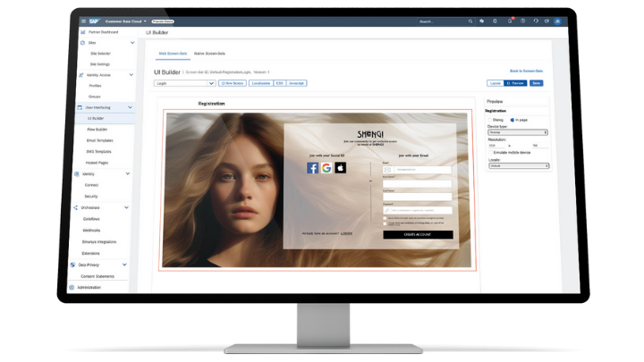Open the JB user avatar menu
Image resolution: width=644 pixels, height=362 pixels.
click(x=557, y=21)
